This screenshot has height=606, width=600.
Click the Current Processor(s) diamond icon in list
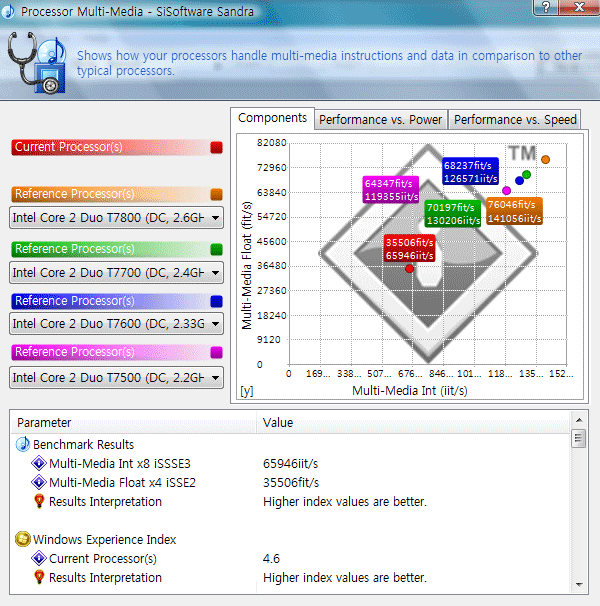39,558
